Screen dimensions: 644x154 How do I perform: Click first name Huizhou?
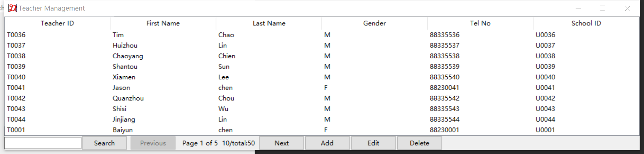pos(125,45)
